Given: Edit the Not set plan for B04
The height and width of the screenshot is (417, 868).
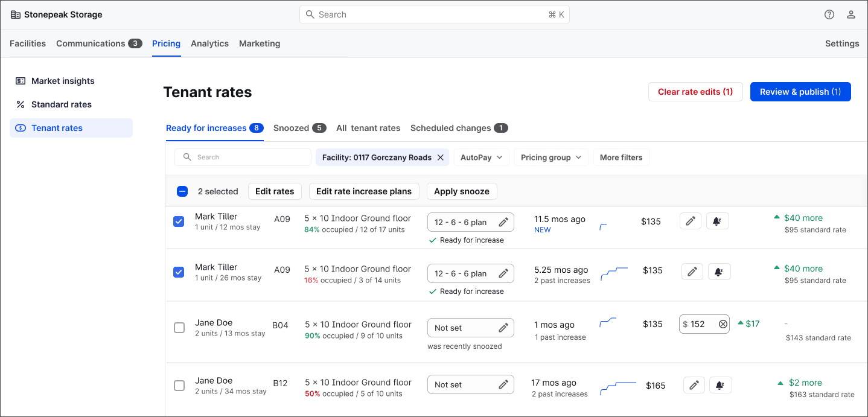Looking at the screenshot, I should pyautogui.click(x=503, y=328).
